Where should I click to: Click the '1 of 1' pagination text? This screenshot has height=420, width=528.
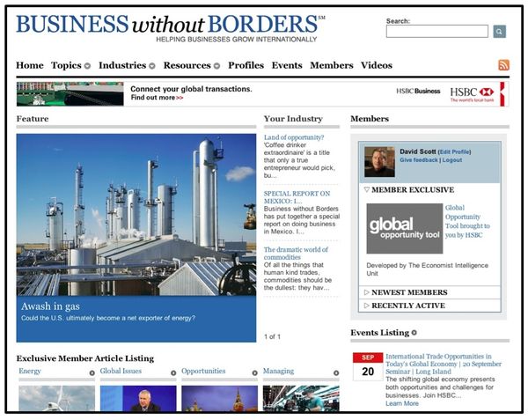(272, 336)
